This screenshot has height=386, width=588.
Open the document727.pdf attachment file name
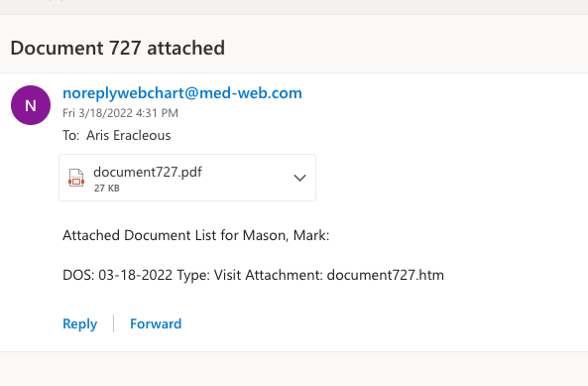(x=148, y=172)
